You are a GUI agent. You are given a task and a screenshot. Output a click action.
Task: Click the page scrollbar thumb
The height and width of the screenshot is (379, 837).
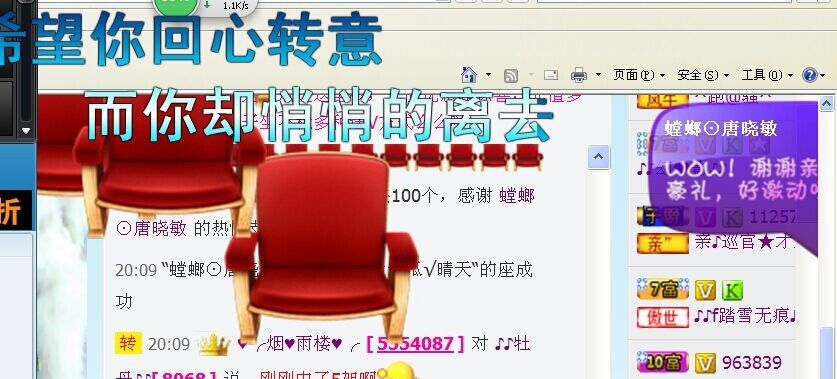click(x=827, y=352)
